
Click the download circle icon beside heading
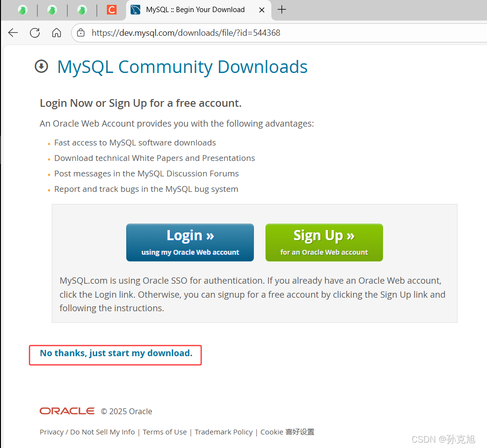click(x=41, y=66)
